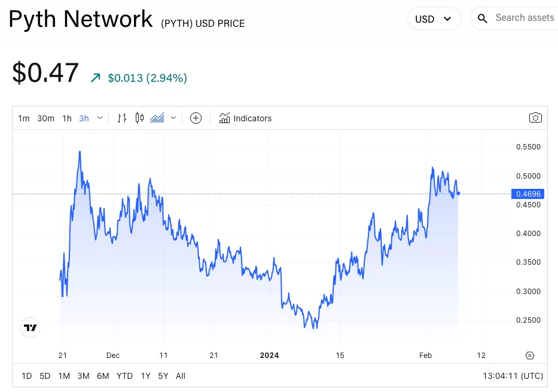
Task: Expand the time interval dropdown chevron
Action: pyautogui.click(x=100, y=118)
